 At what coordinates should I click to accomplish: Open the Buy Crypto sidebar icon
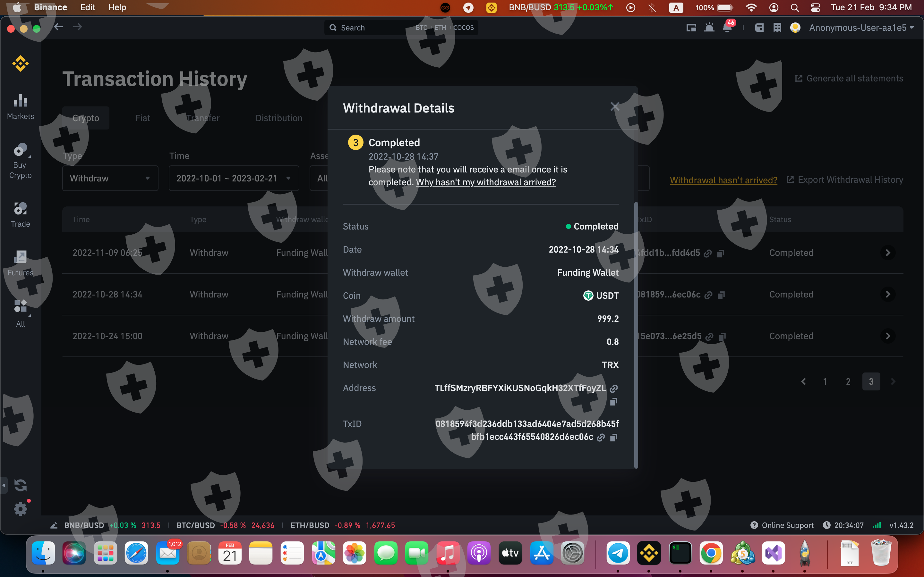[20, 161]
